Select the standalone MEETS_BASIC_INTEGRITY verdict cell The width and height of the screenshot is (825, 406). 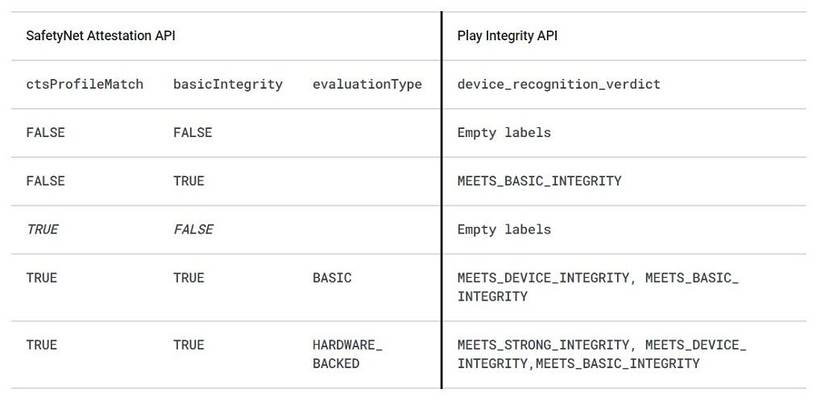[x=539, y=181]
